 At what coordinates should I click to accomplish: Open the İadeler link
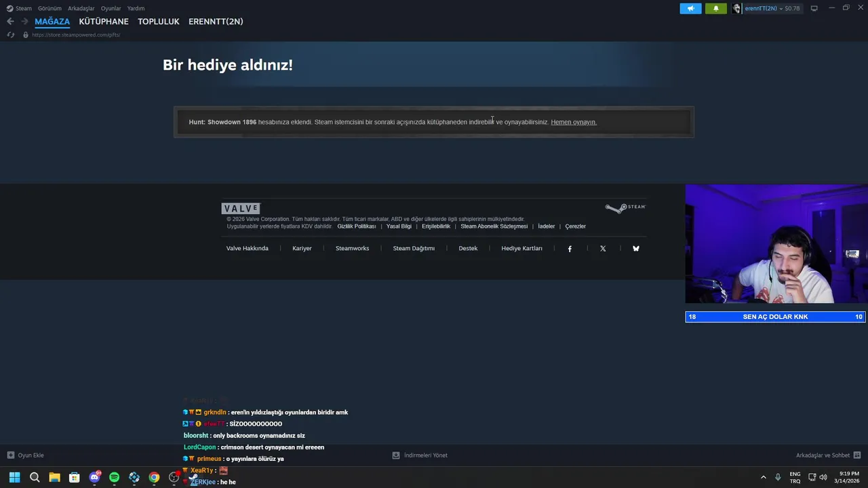click(x=547, y=226)
